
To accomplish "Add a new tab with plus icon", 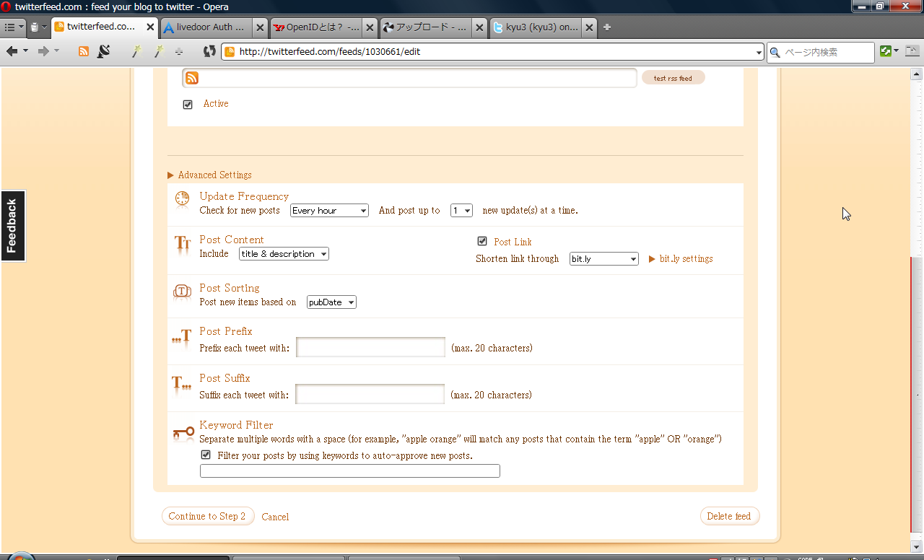I will coord(607,27).
